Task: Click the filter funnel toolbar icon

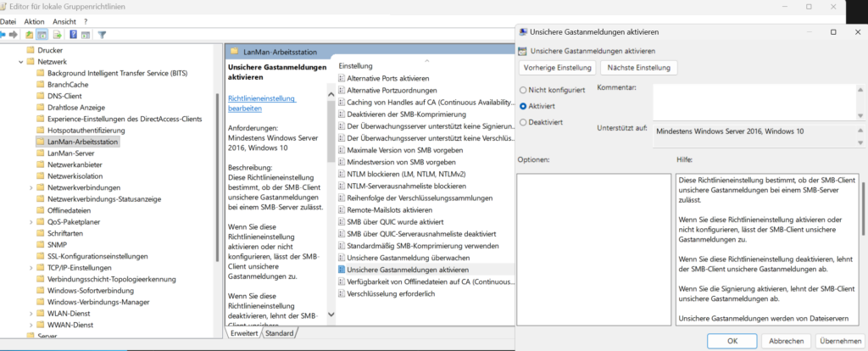Action: [102, 35]
